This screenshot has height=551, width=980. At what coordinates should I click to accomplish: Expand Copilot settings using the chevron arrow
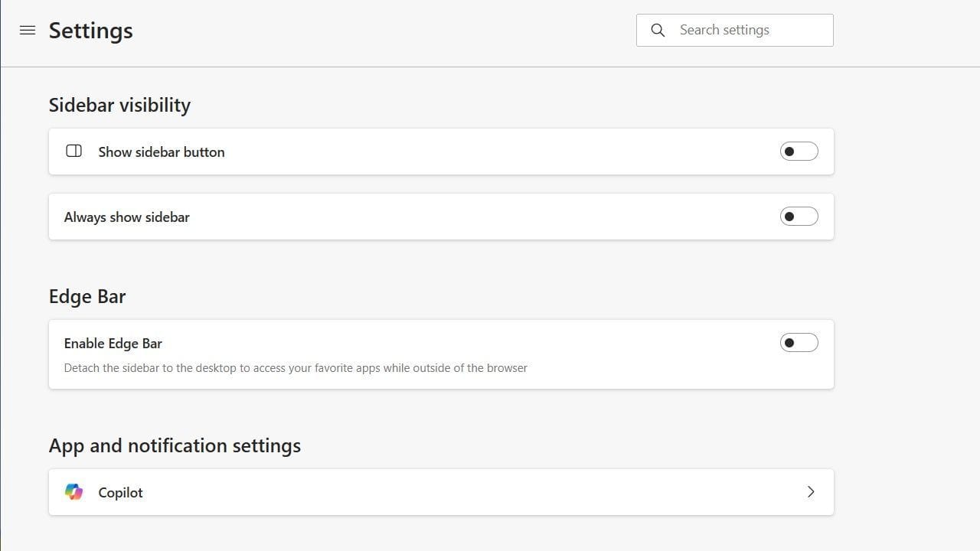tap(811, 492)
